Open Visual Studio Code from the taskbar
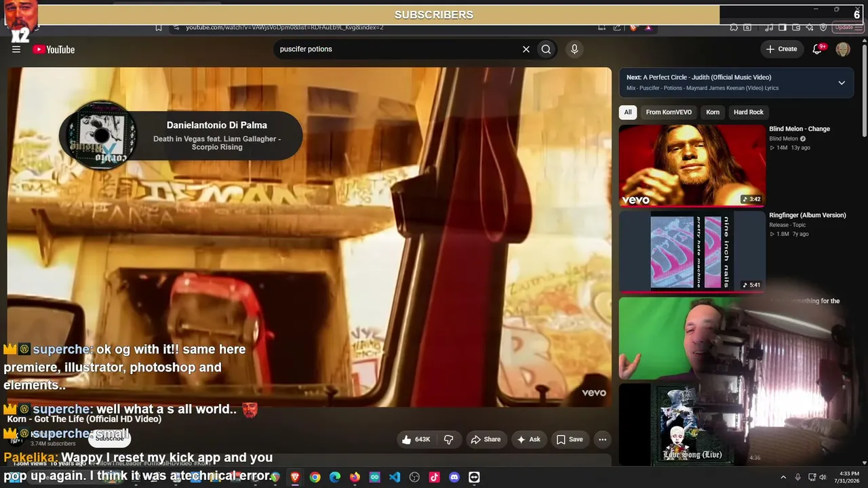This screenshot has width=868, height=488. pyautogui.click(x=395, y=477)
